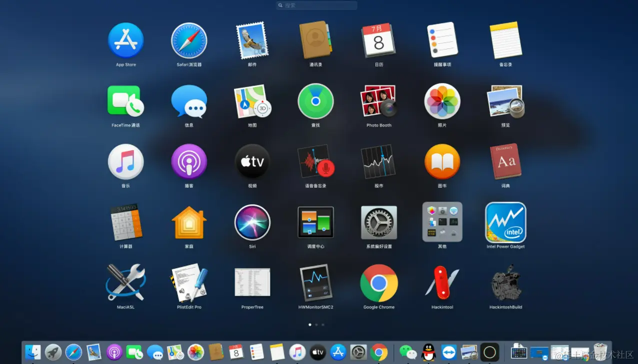Viewport: 638px width, 364px height.
Task: Launch the 图书 books app
Action: coord(442,162)
